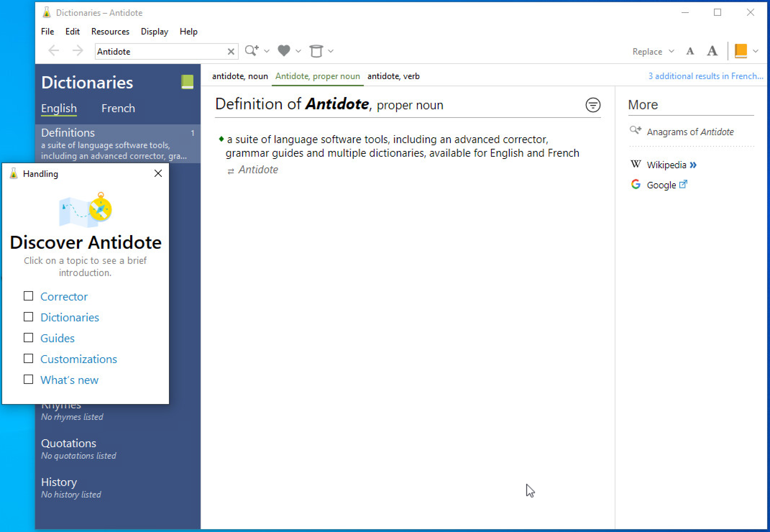Click the multi-word search magnifier icon
The width and height of the screenshot is (770, 532).
252,51
